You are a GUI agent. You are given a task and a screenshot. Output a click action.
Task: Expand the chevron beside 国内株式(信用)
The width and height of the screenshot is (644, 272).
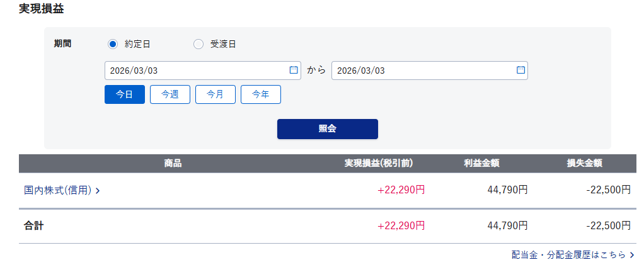coord(98,190)
